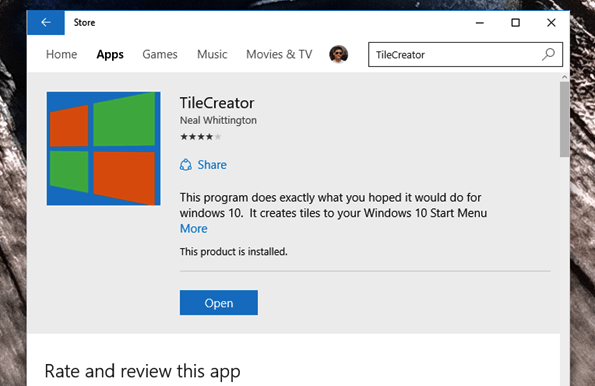Screen dimensions: 595x386
Task: Launch the app with Open button
Action: click(x=219, y=302)
